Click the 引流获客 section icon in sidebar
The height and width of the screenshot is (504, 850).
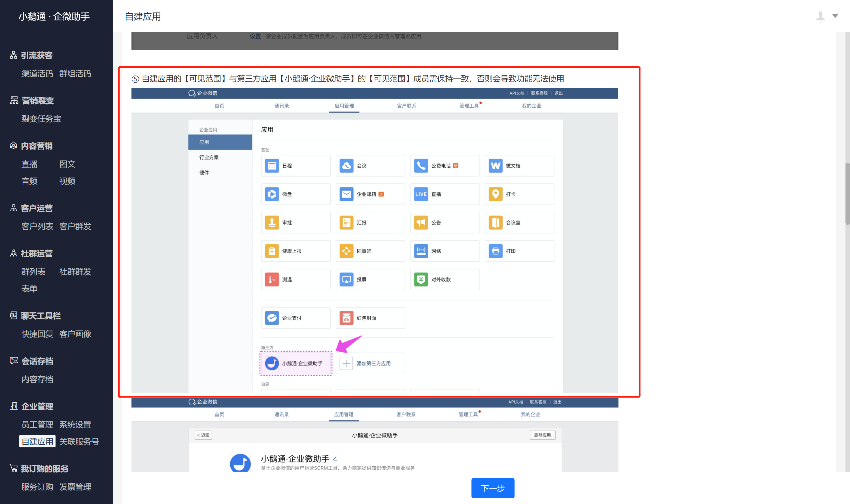click(14, 55)
